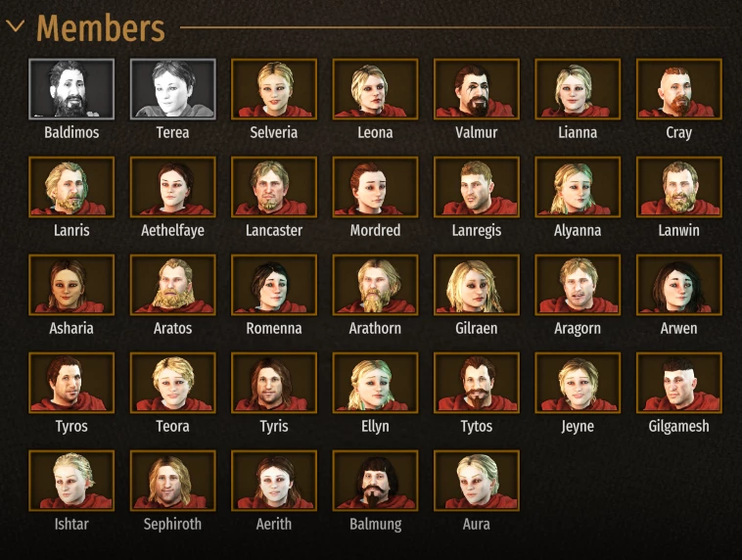Choose Cray's member portrait

pyautogui.click(x=679, y=89)
